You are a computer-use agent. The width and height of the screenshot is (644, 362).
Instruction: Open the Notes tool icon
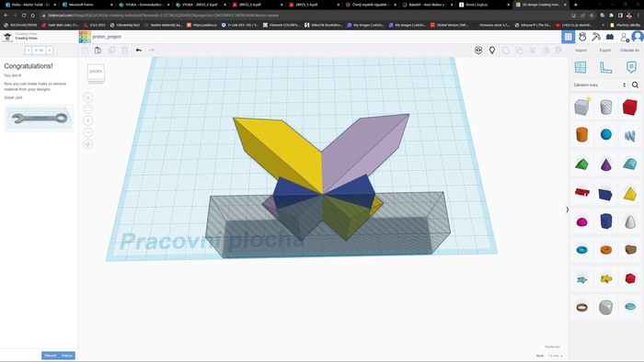(631, 67)
